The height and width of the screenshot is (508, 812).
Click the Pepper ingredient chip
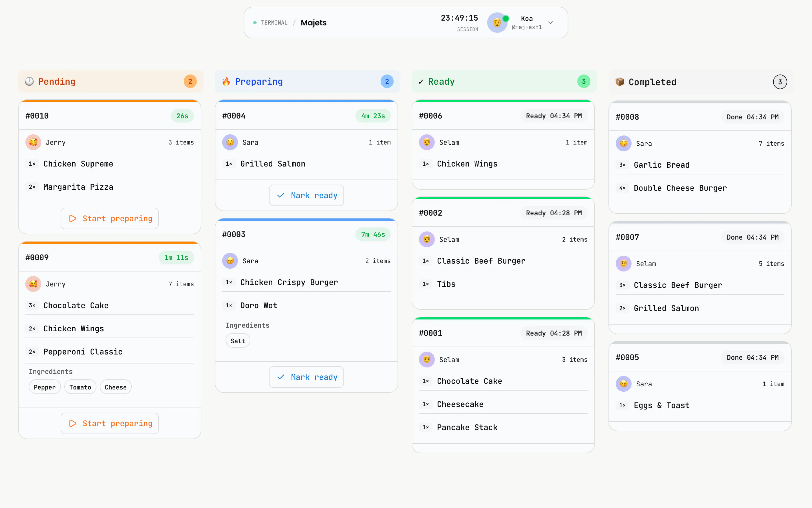[45, 387]
